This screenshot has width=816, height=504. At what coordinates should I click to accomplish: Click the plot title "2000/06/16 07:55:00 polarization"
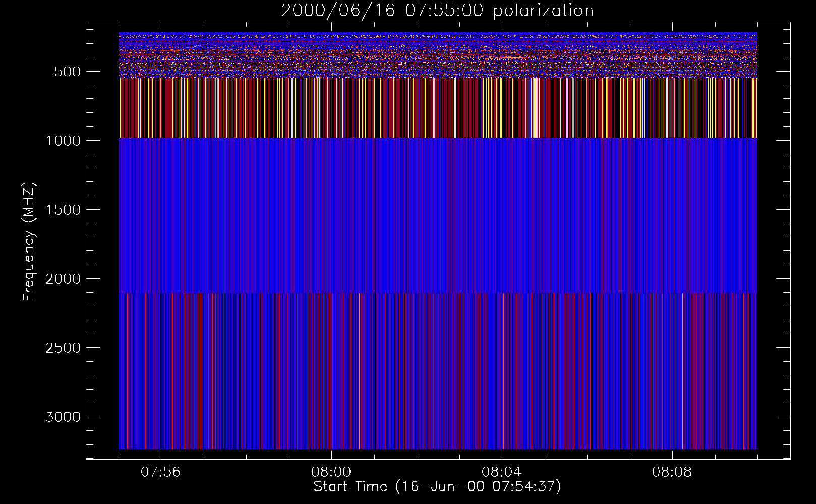pos(437,10)
